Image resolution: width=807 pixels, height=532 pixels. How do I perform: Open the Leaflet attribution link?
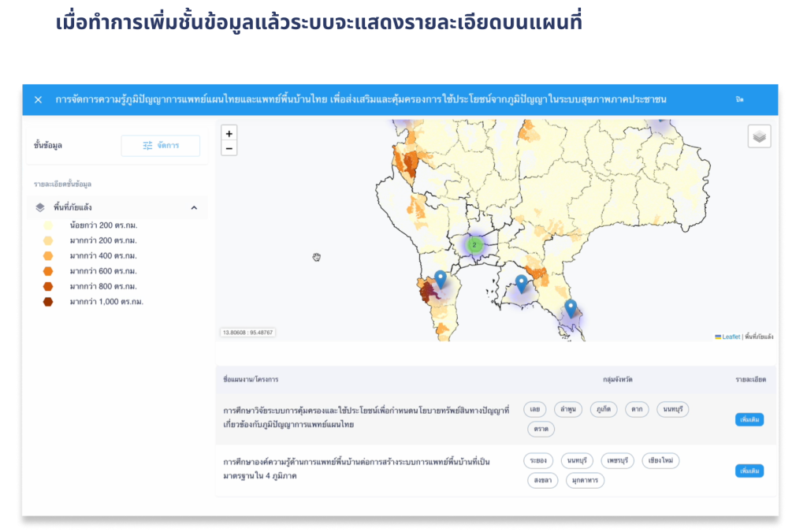pyautogui.click(x=731, y=337)
